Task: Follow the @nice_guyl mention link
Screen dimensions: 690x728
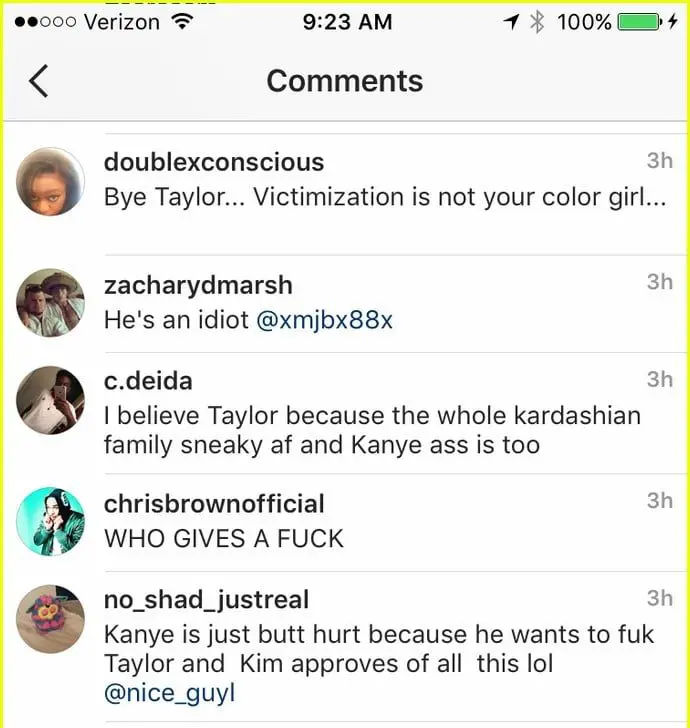Action: point(170,694)
